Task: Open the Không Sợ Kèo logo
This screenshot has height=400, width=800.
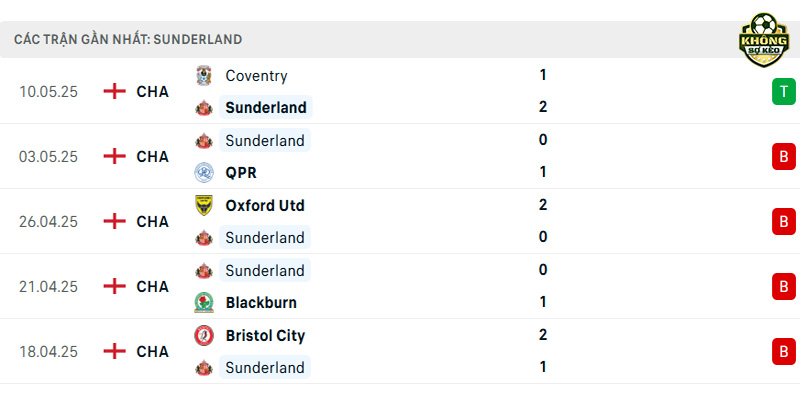Action: click(x=764, y=40)
